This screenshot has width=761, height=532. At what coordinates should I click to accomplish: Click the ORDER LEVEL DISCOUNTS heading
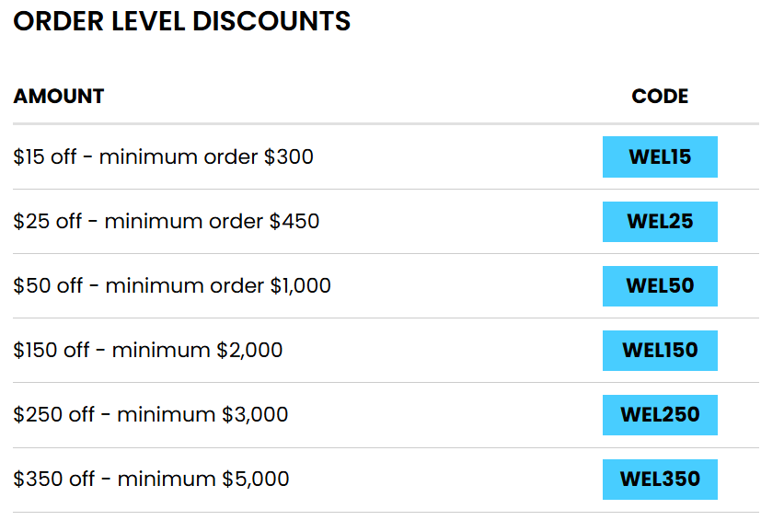[182, 21]
